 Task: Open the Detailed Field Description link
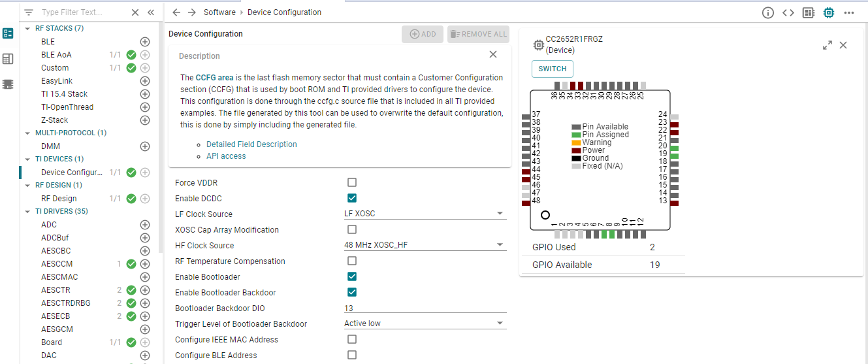[x=251, y=144]
